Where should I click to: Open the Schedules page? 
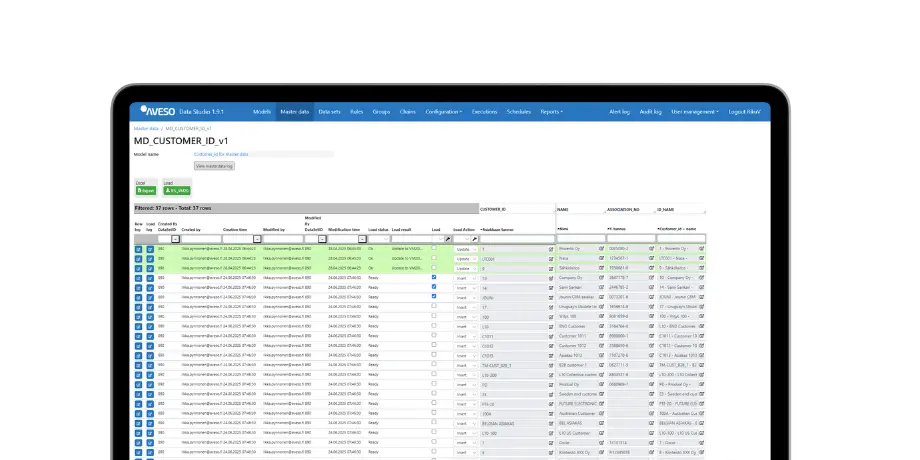[x=519, y=111]
